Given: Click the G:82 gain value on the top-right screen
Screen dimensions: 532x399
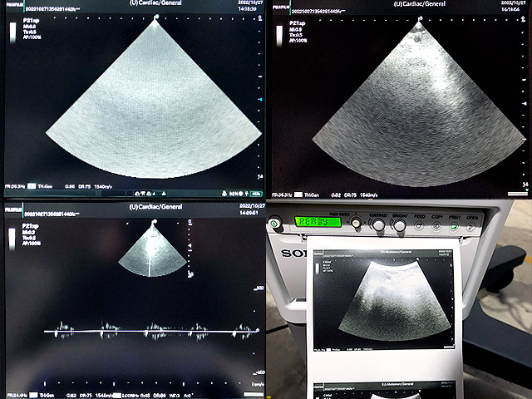Looking at the screenshot, I should coord(336,195).
